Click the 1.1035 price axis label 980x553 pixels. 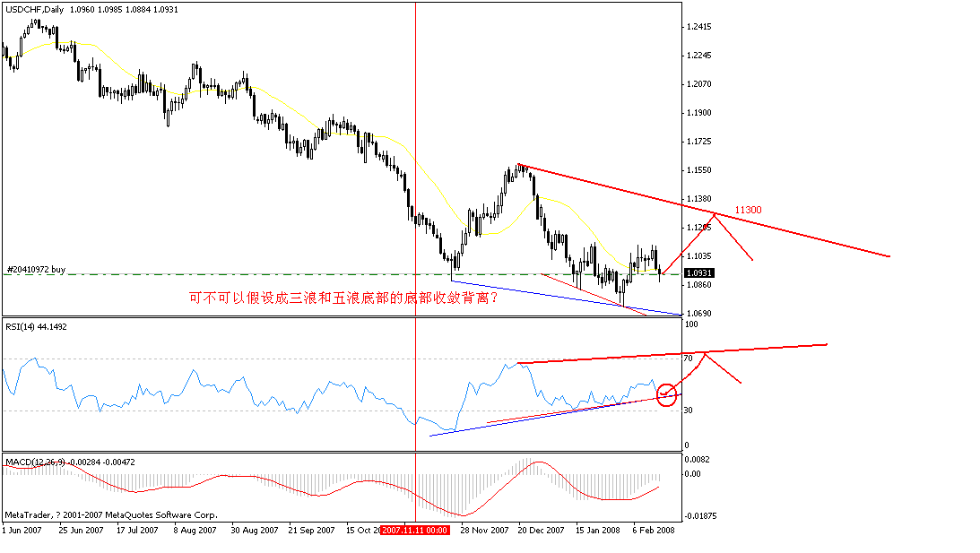(x=698, y=256)
